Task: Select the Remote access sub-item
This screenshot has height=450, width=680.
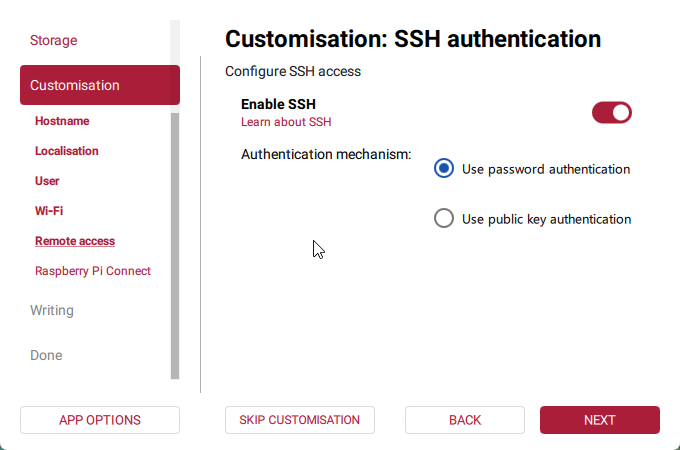Action: coord(75,241)
